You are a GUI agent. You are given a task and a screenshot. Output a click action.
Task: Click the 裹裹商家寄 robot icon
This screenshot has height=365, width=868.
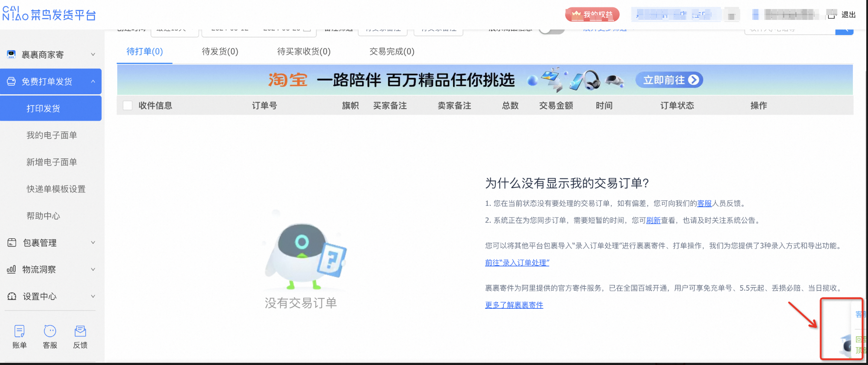tap(11, 54)
